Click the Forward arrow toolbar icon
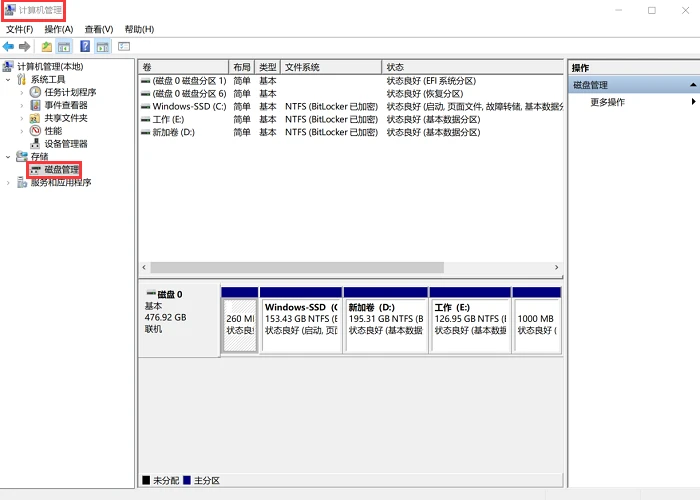This screenshot has height=500, width=700. tap(25, 46)
